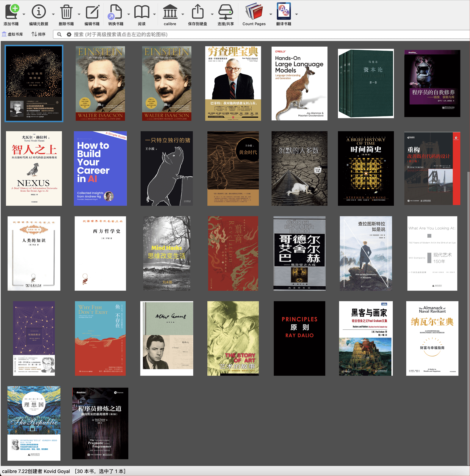Expand the dropdown arrow next to Edit metadata
The height and width of the screenshot is (476, 470).
click(53, 14)
